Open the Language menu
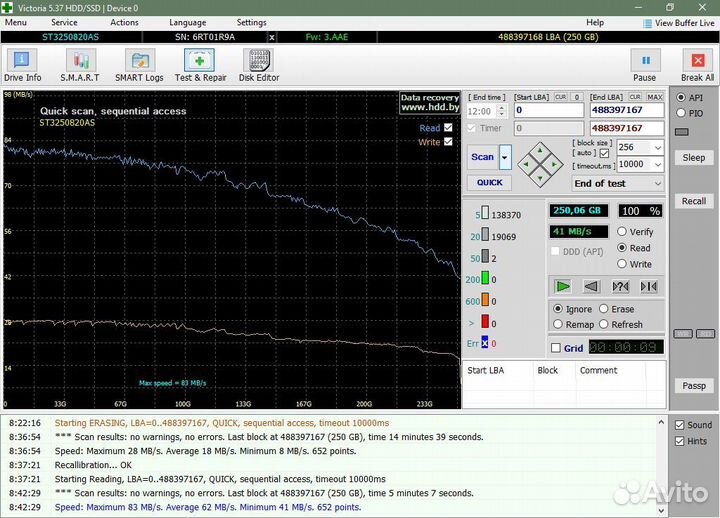Image resolution: width=720 pixels, height=518 pixels. point(188,22)
